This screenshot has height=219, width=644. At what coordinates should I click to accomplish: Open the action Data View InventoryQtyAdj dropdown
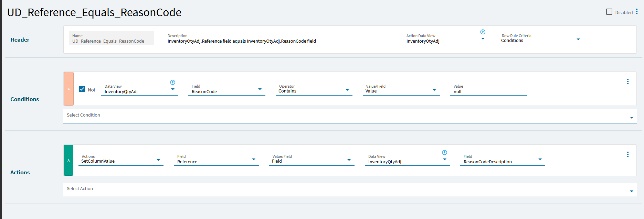(445, 160)
